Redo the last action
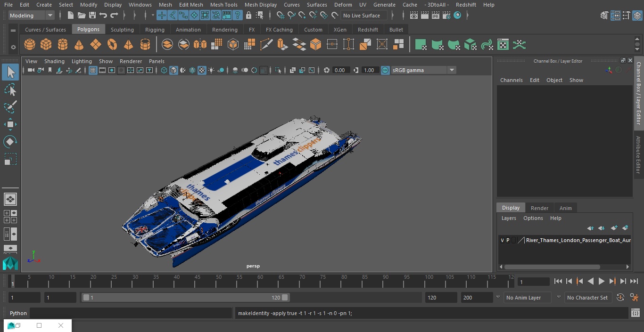644x332 pixels. click(114, 16)
